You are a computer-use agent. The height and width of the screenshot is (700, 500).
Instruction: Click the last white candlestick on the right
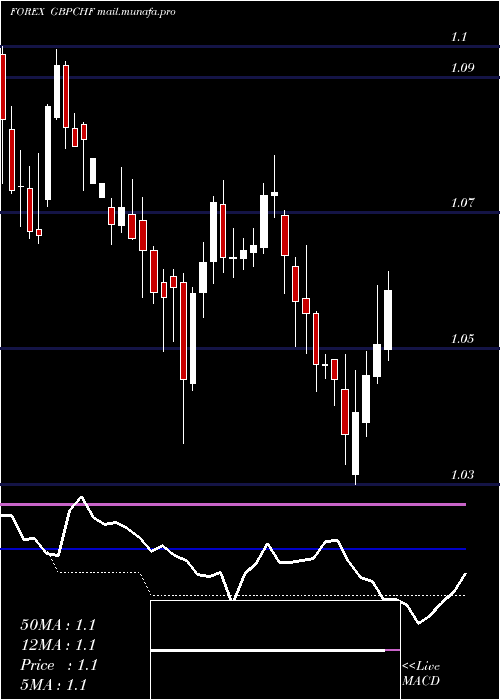[388, 315]
